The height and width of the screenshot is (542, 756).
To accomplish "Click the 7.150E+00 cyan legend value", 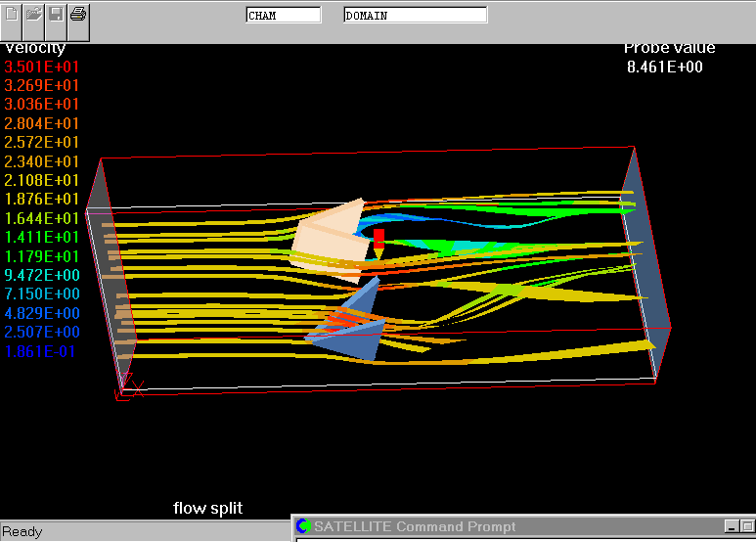I will coord(42,294).
